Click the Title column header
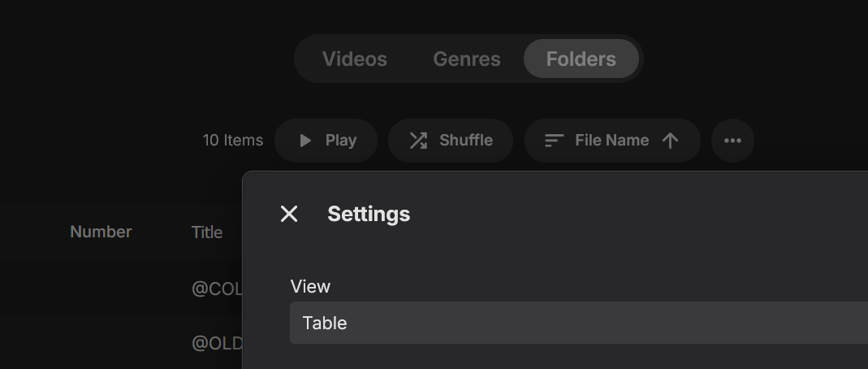868x369 pixels. click(207, 232)
